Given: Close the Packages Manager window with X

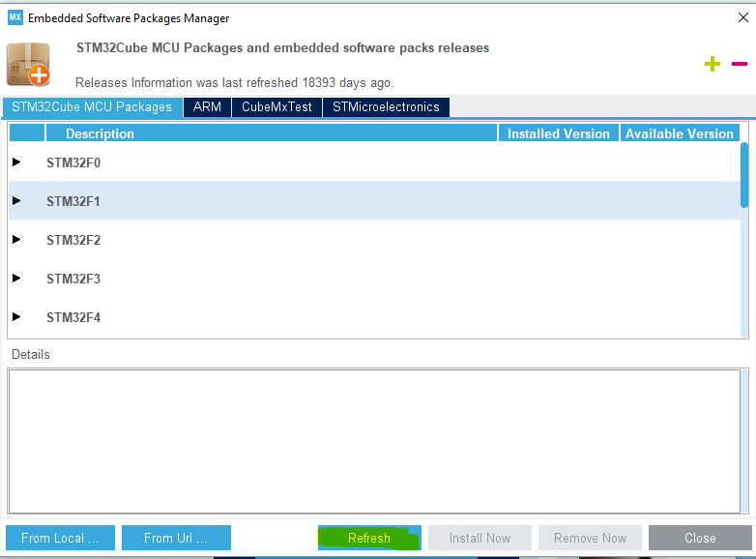Looking at the screenshot, I should click(x=743, y=17).
